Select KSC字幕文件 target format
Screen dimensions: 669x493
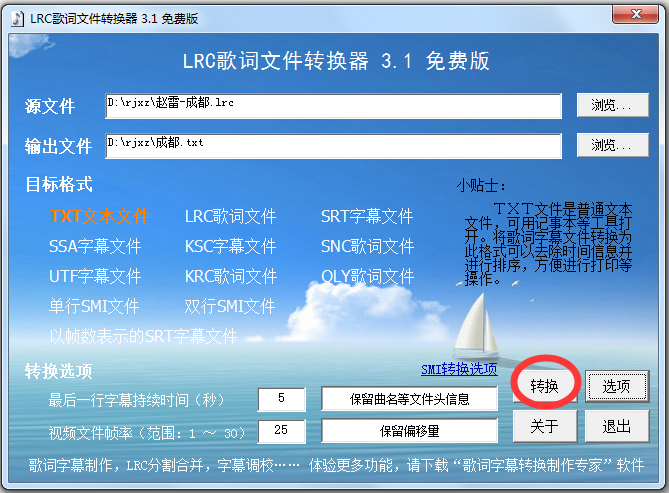(230, 246)
